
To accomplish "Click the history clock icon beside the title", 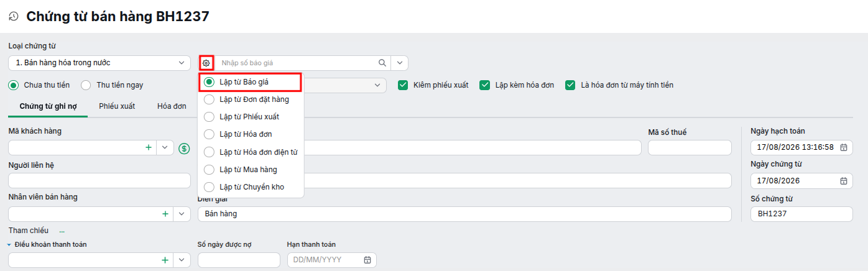I will [14, 17].
